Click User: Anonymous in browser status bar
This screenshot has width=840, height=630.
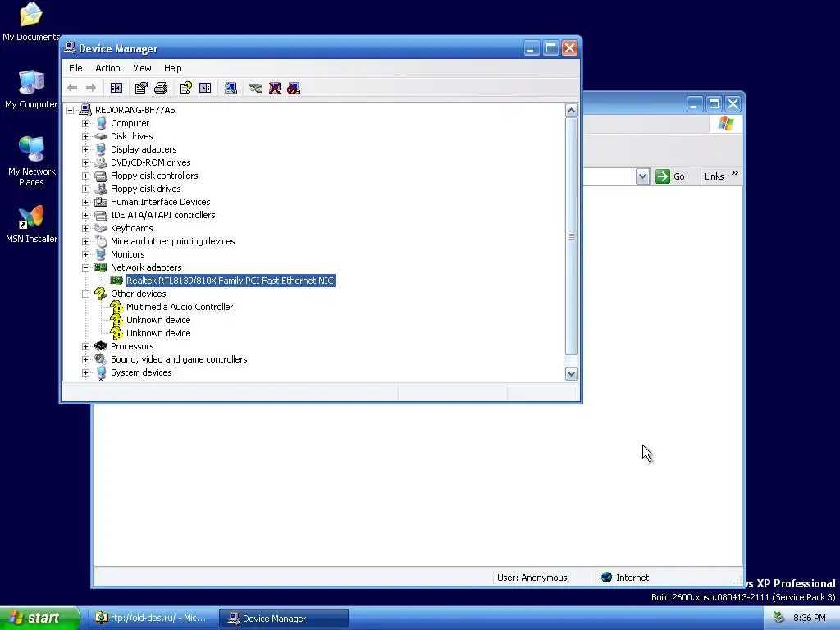(532, 577)
